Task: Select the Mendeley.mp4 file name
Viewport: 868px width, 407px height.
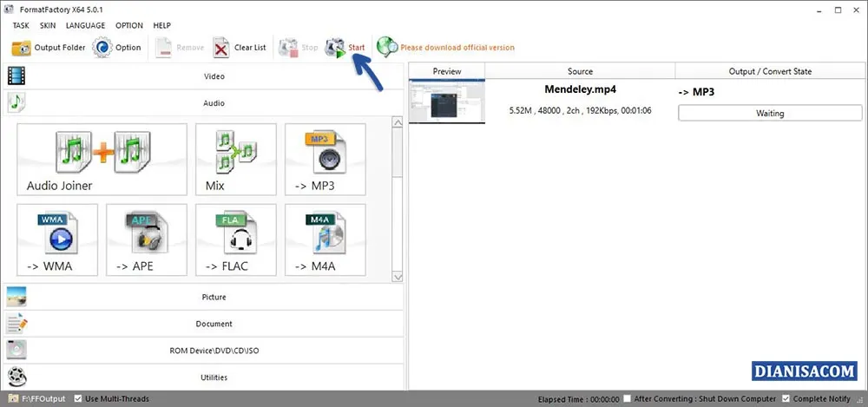Action: point(580,89)
